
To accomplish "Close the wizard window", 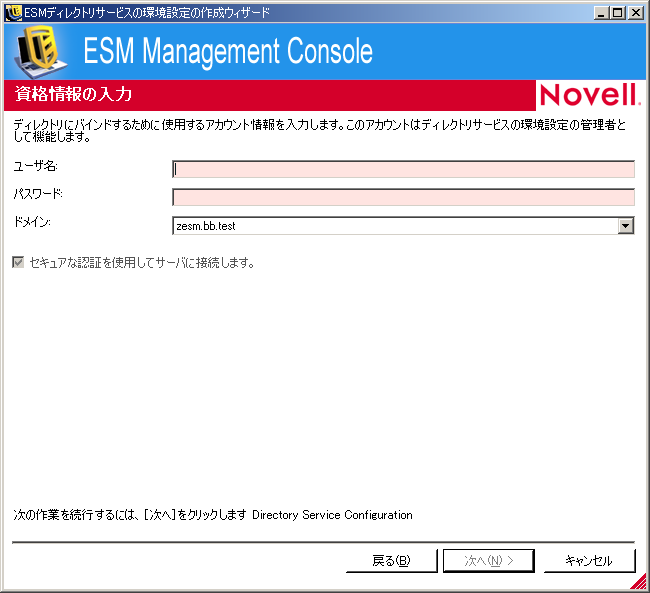I will pos(635,13).
